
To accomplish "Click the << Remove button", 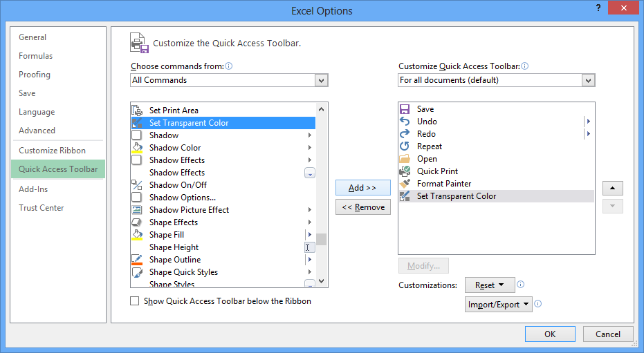I will point(362,207).
